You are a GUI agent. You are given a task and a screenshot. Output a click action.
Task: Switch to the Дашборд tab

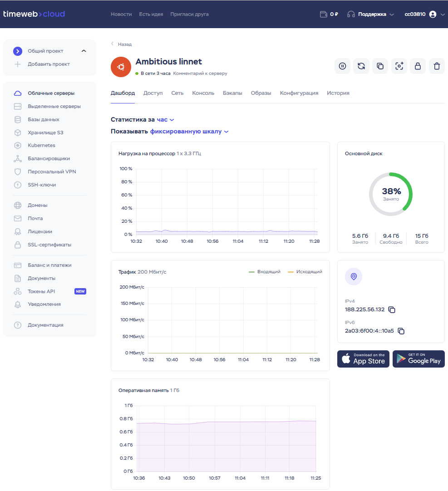pyautogui.click(x=123, y=93)
